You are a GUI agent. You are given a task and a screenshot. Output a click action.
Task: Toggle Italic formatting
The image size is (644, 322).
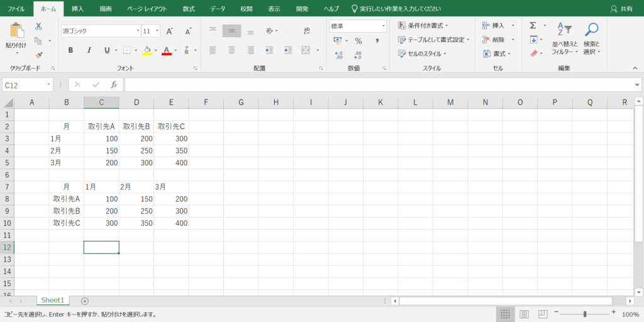point(89,50)
